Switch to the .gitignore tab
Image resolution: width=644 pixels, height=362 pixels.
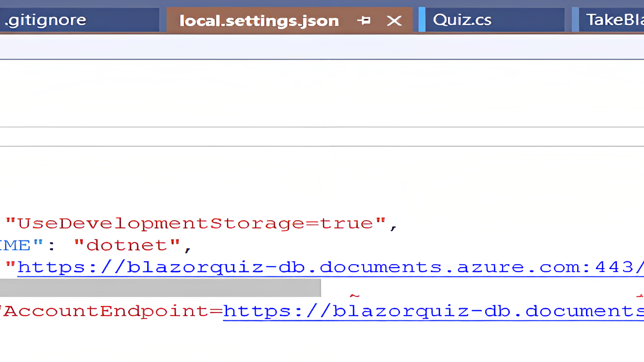click(79, 20)
